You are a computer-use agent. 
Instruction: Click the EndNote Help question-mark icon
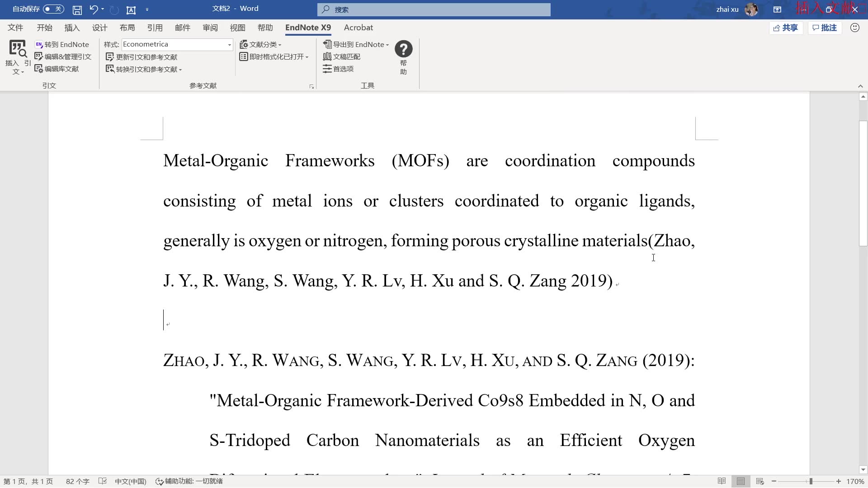click(403, 49)
